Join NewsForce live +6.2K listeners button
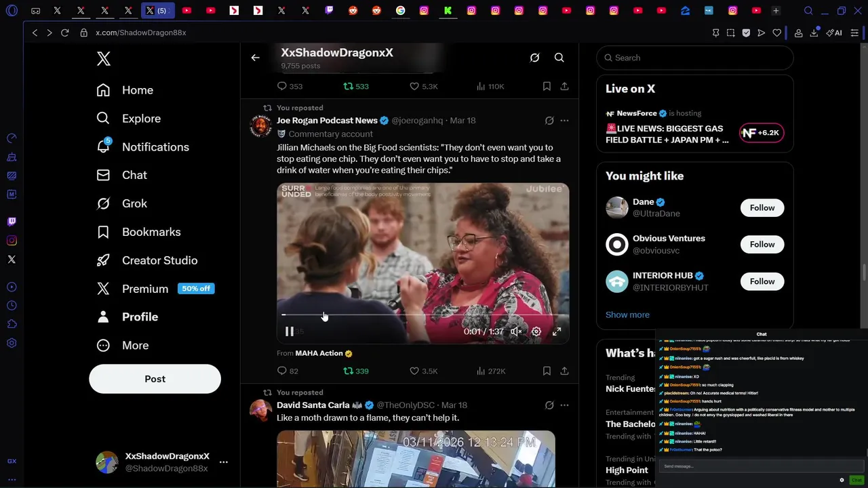868x488 pixels. point(762,133)
